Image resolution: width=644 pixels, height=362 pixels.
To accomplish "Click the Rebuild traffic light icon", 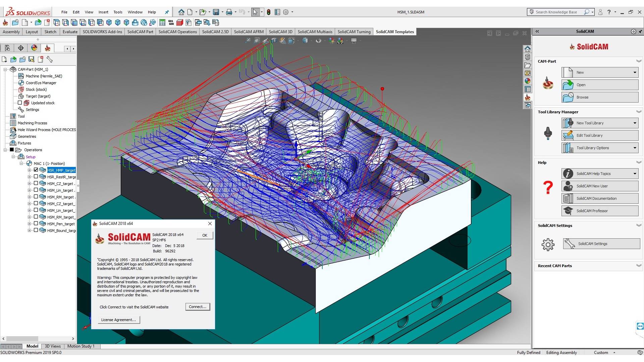I will tap(269, 12).
